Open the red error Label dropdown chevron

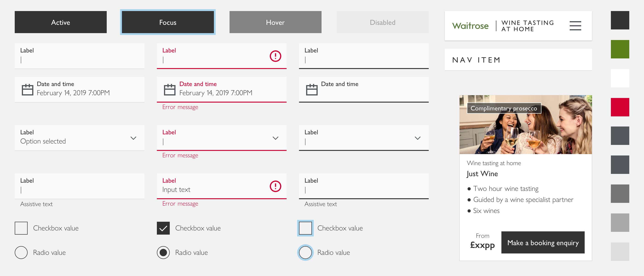pyautogui.click(x=275, y=138)
